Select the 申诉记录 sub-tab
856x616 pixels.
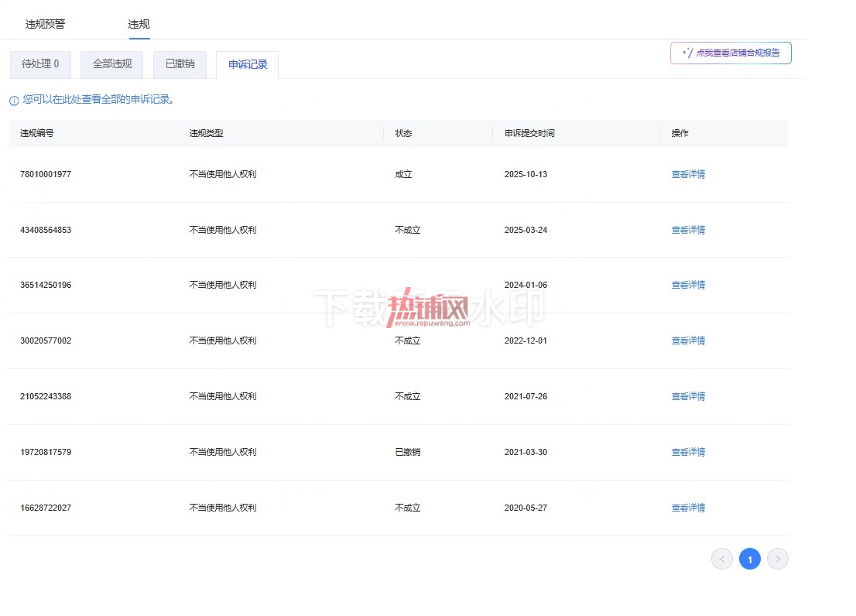tap(248, 65)
